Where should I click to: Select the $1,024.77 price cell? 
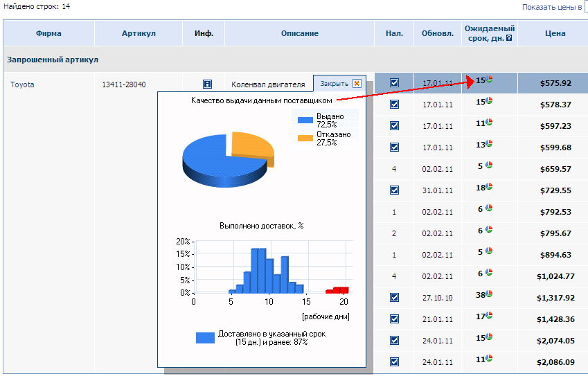click(555, 276)
